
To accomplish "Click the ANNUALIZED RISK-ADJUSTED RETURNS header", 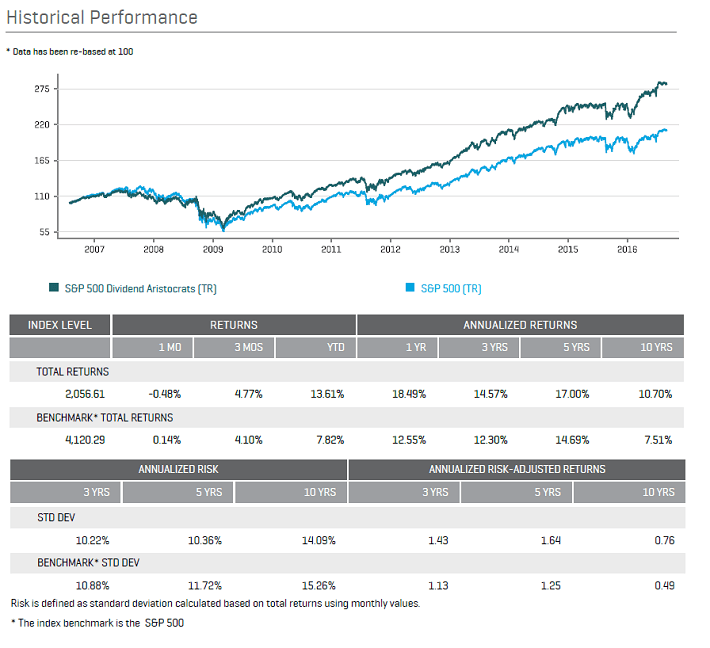I will pyautogui.click(x=516, y=469).
